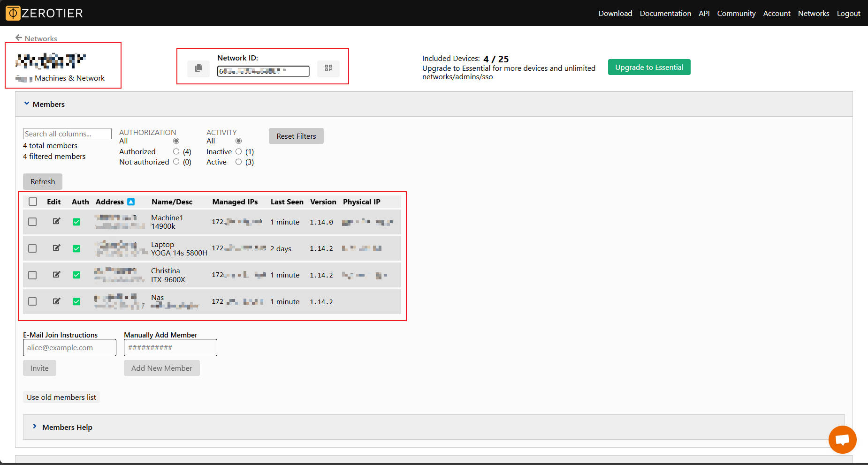Open the QR code for the Network ID
This screenshot has height=465, width=868.
pyautogui.click(x=328, y=68)
